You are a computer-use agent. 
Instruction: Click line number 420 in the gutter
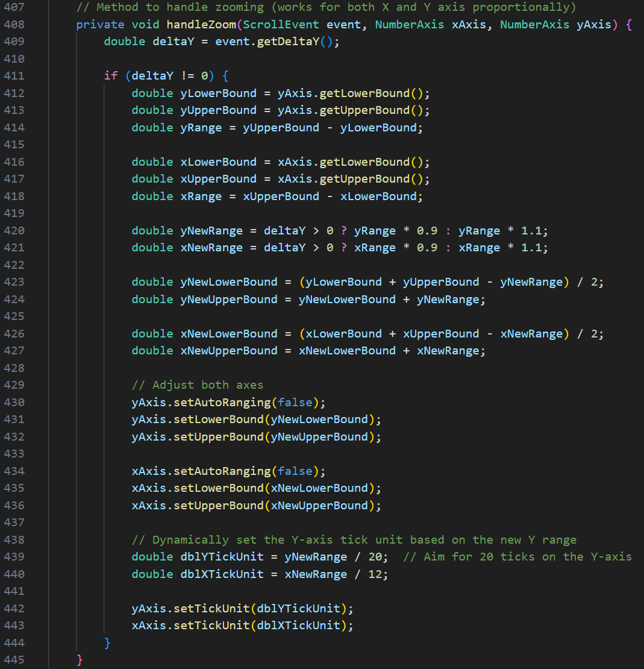pos(14,231)
